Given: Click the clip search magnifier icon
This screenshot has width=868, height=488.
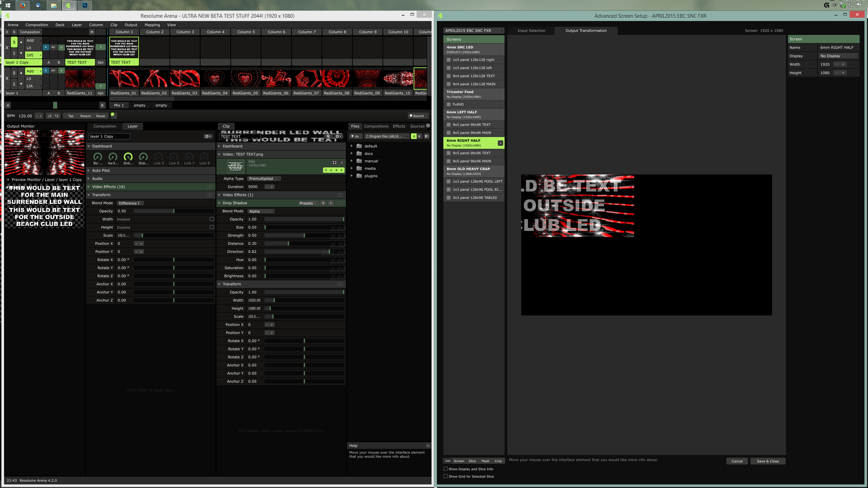Looking at the screenshot, I should click(x=328, y=136).
